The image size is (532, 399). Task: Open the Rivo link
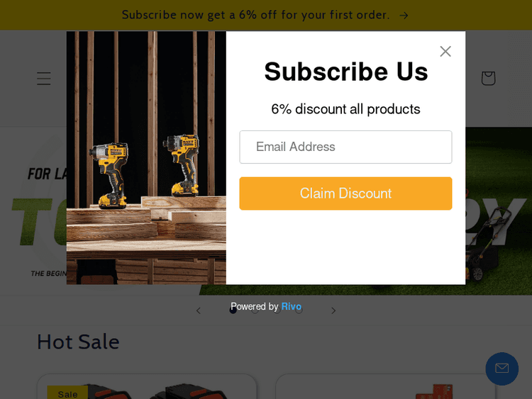(291, 306)
